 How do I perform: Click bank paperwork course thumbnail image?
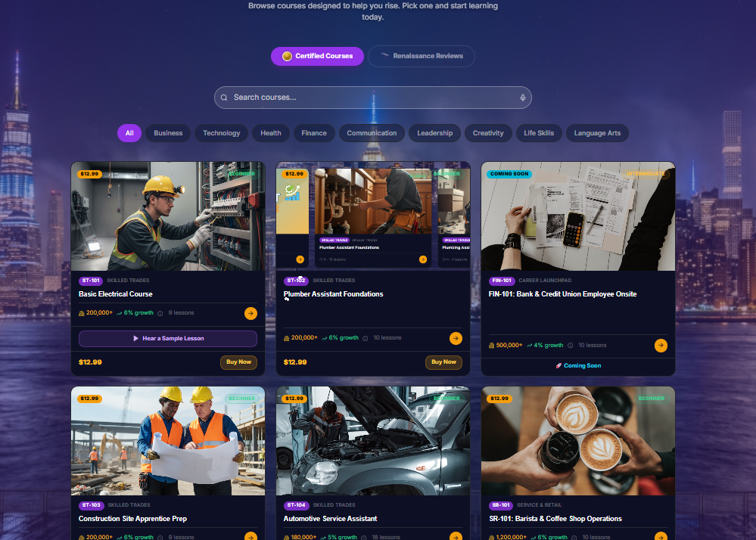click(578, 216)
